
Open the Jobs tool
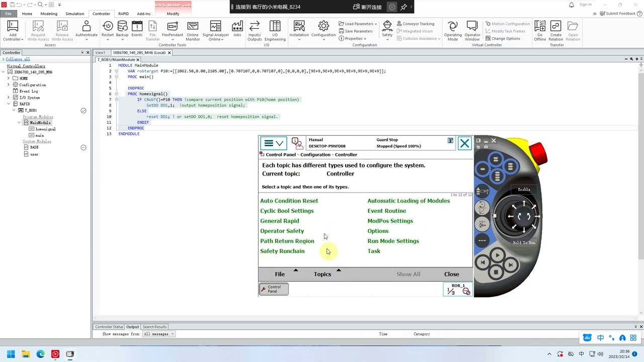237,29
